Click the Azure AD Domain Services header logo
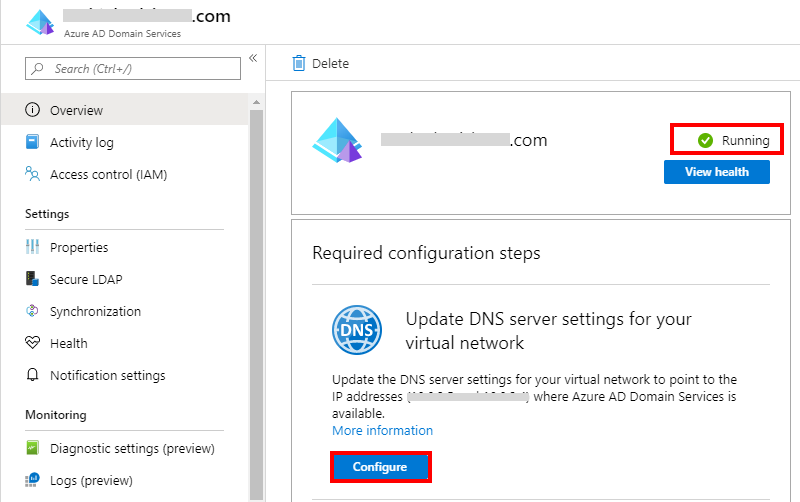800x502 pixels. click(x=40, y=22)
